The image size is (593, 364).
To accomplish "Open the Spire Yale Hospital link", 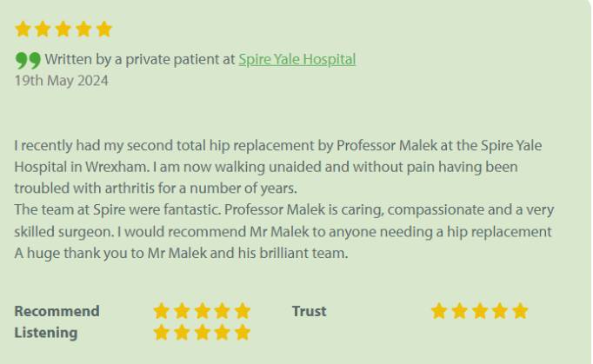I will pyautogui.click(x=296, y=59).
